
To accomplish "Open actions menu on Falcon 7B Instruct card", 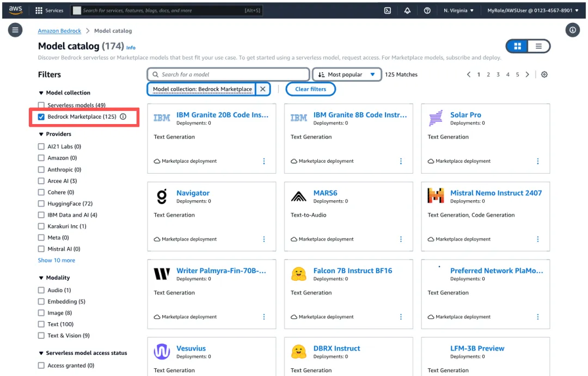I will 401,317.
